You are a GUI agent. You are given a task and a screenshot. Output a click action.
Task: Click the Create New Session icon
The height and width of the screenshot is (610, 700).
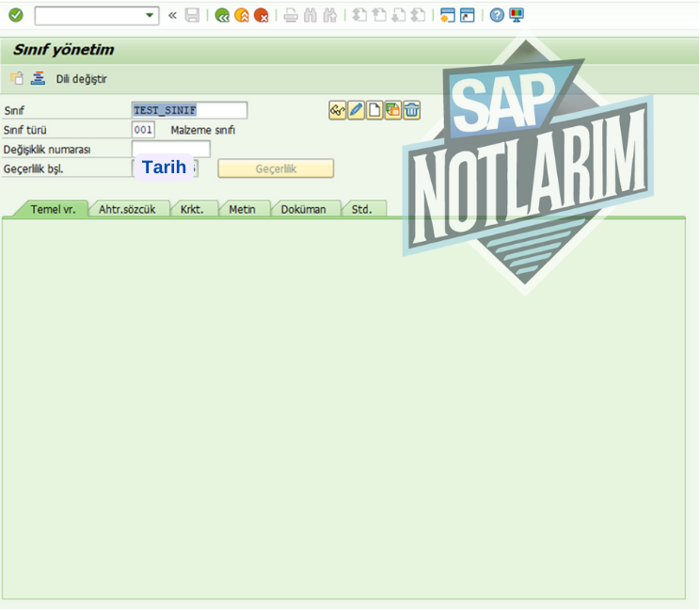pos(447,16)
